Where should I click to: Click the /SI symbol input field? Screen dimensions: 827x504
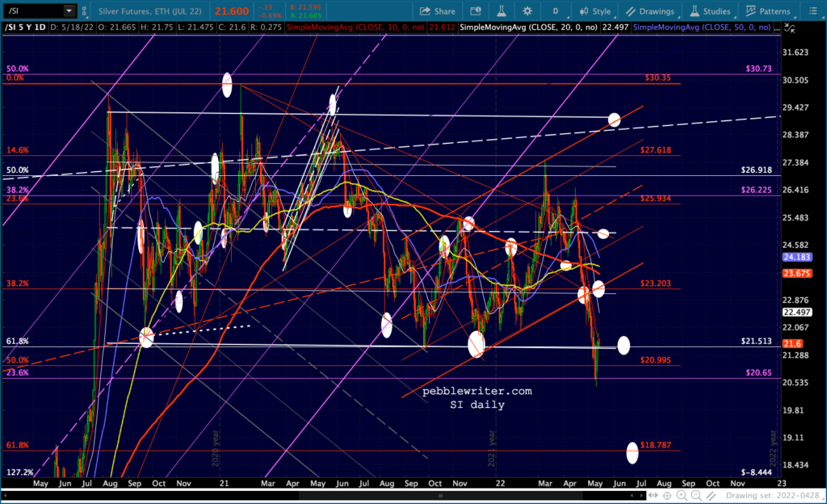tap(32, 10)
